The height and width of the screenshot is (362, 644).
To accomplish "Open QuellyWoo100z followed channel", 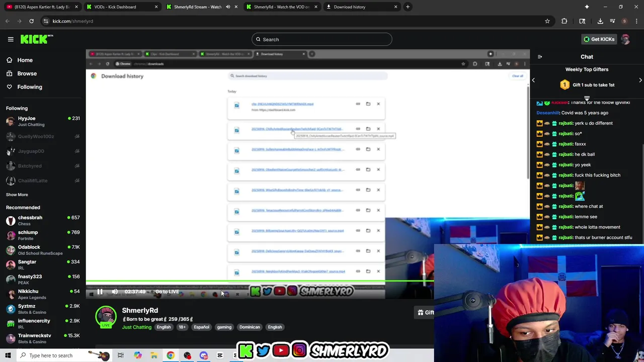I will point(43,136).
